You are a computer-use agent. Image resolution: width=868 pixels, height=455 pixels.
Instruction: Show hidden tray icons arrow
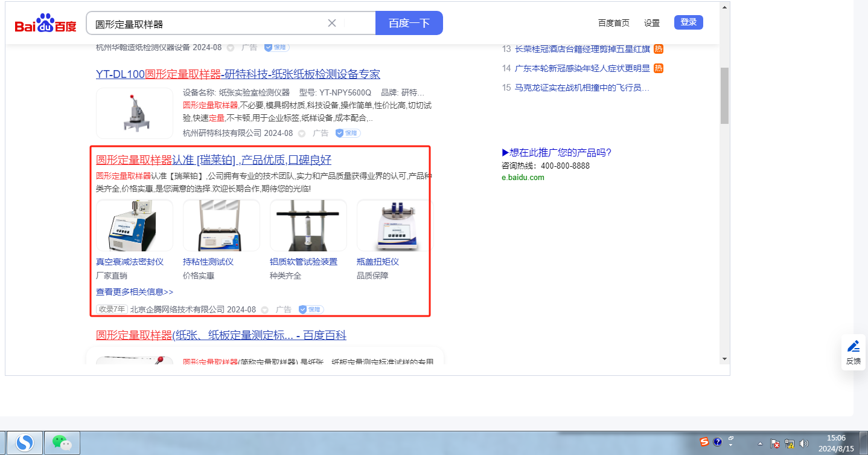click(759, 444)
